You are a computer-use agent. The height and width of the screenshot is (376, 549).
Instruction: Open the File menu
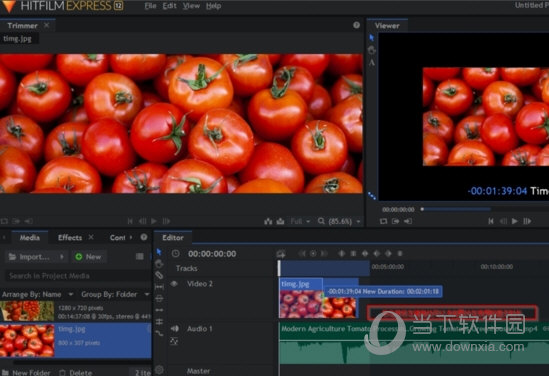tap(150, 6)
